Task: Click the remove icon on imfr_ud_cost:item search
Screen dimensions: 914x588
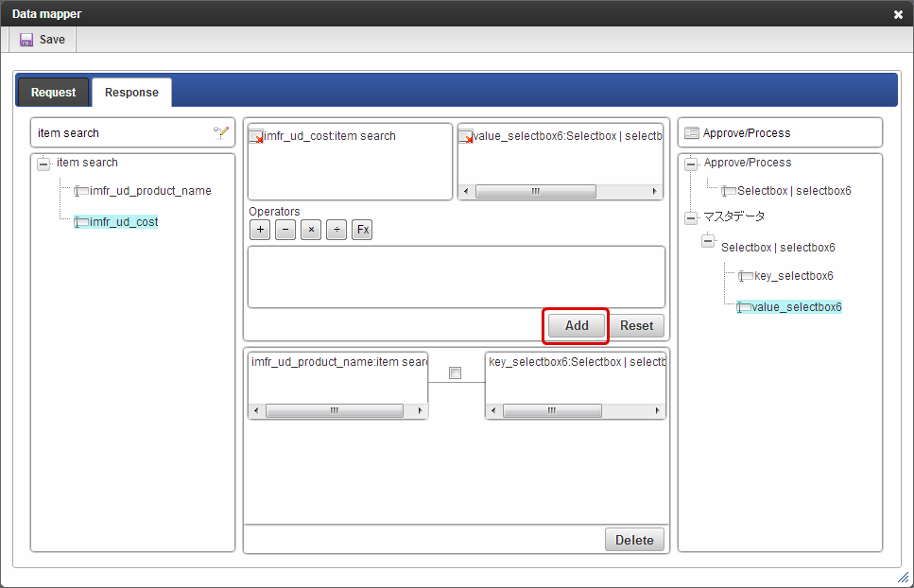Action: click(x=256, y=136)
